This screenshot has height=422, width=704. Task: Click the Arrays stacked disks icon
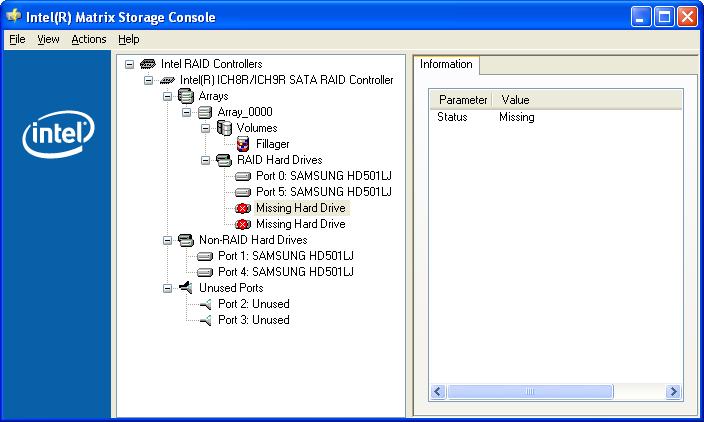pyautogui.click(x=186, y=96)
